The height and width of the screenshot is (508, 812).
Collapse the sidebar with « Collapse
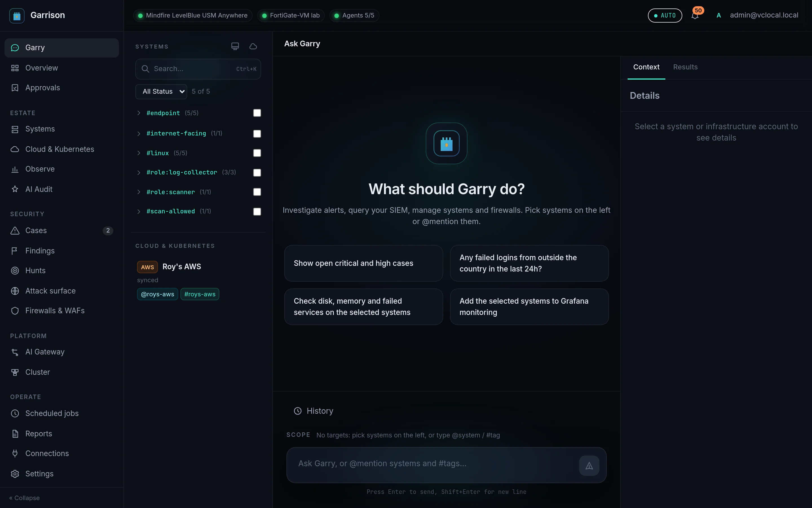pyautogui.click(x=25, y=498)
